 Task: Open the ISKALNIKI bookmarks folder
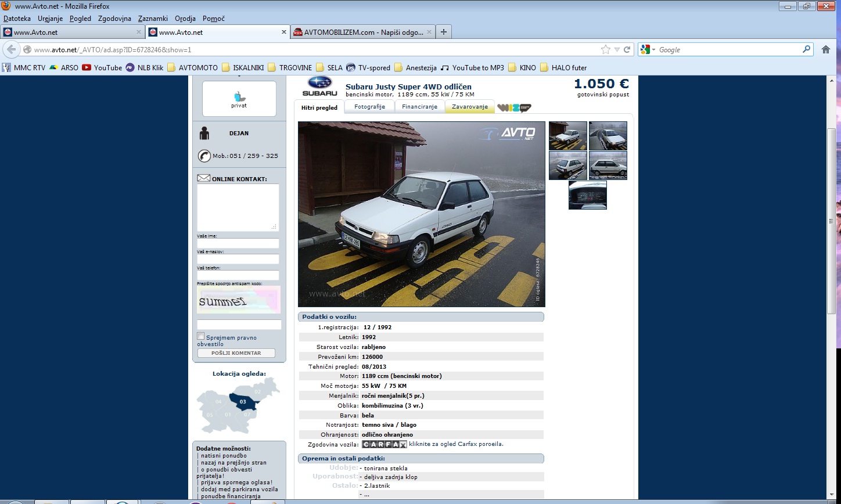[x=243, y=67]
